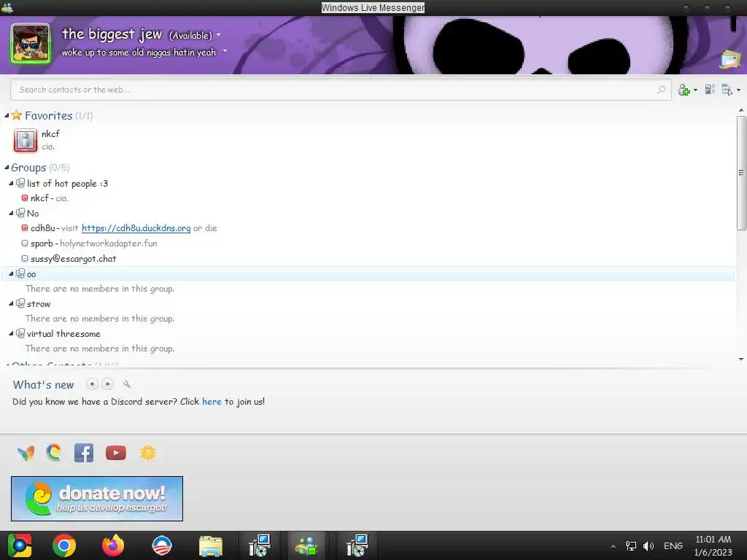Open What's new options wrench icon
This screenshot has height=560, width=747.
pos(127,384)
